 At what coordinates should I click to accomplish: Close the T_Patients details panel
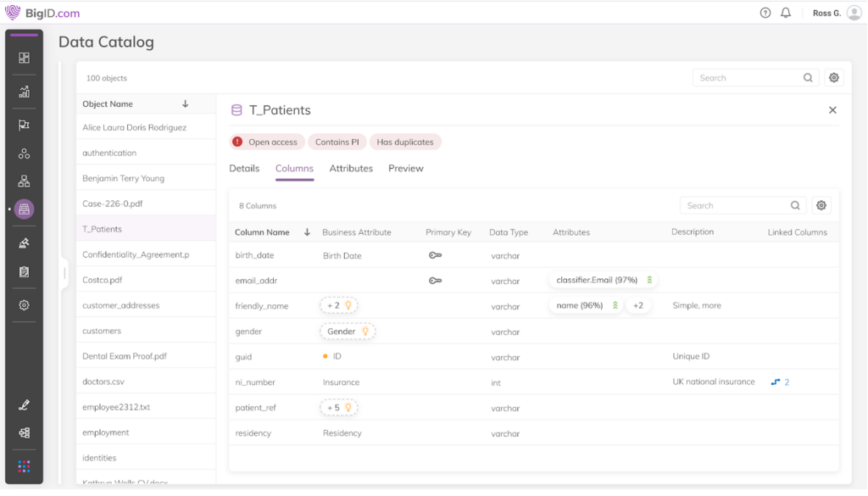pyautogui.click(x=832, y=110)
